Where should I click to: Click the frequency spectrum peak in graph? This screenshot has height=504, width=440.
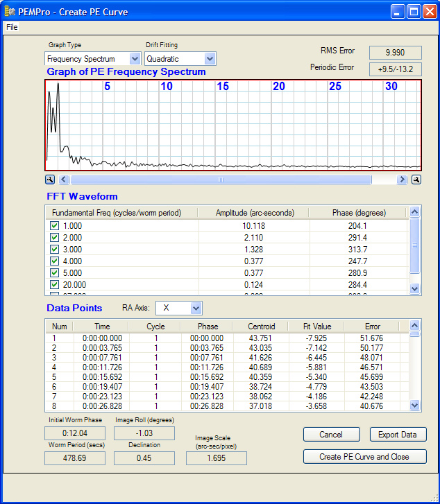pos(58,84)
